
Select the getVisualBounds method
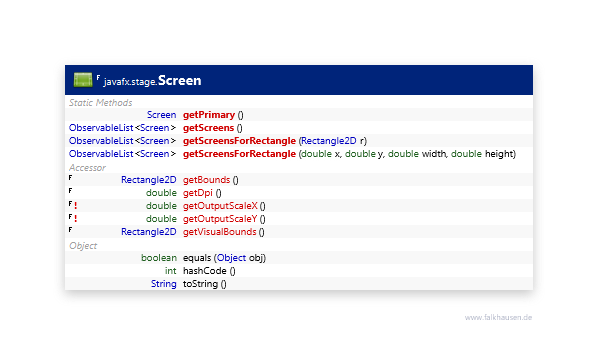click(219, 232)
